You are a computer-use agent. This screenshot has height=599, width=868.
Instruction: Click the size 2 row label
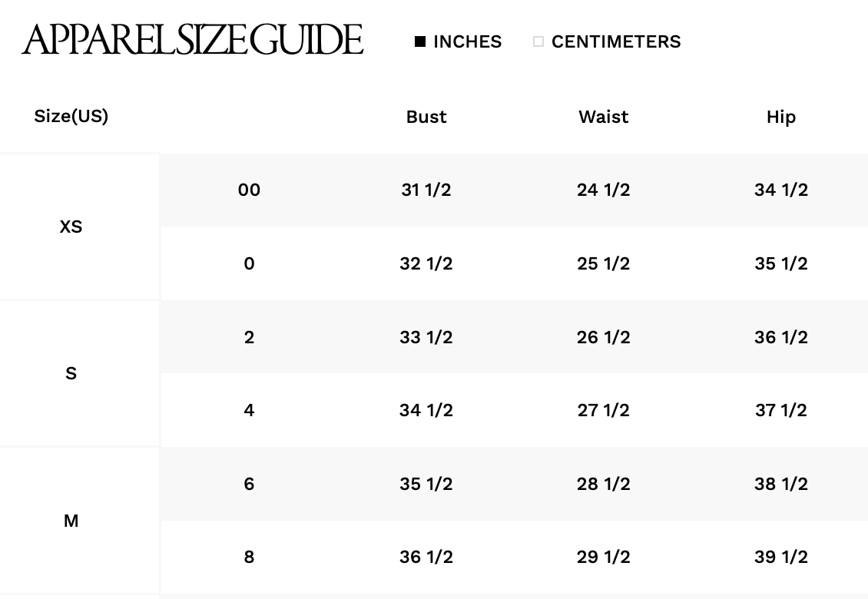(249, 337)
